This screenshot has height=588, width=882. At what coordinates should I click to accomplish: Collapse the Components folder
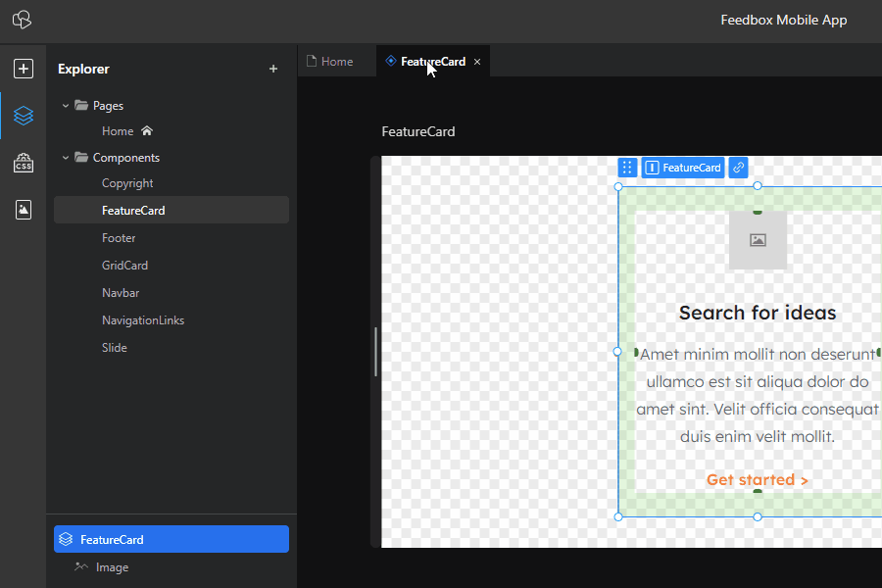pos(66,158)
